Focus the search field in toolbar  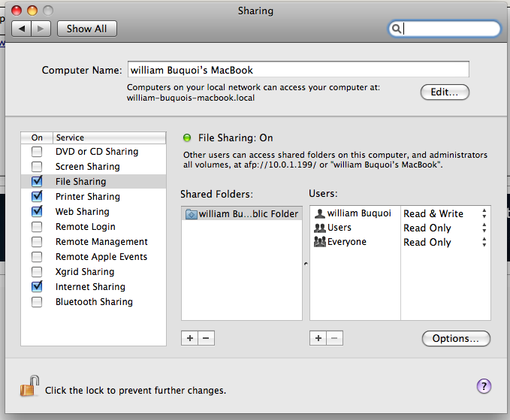coord(445,29)
